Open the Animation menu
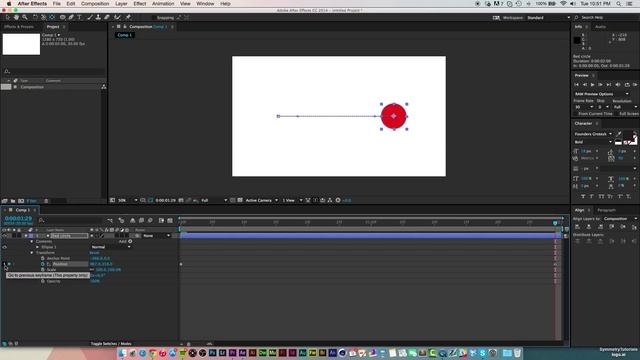The image size is (640, 360). coord(163,4)
